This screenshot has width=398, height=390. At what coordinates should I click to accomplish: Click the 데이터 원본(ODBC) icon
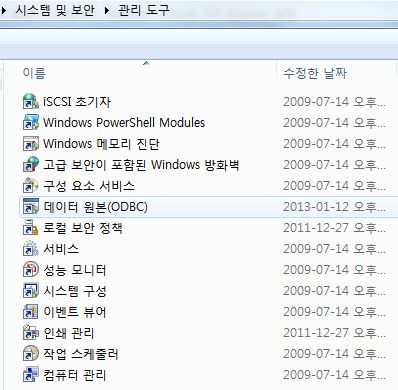[31, 206]
